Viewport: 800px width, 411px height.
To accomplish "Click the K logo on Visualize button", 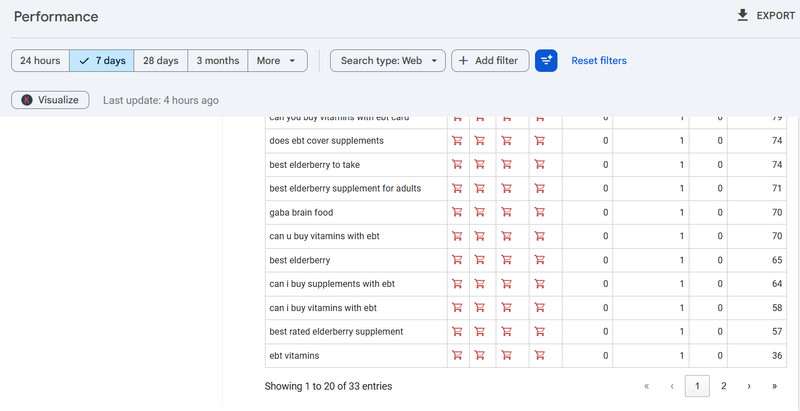I will (27, 100).
